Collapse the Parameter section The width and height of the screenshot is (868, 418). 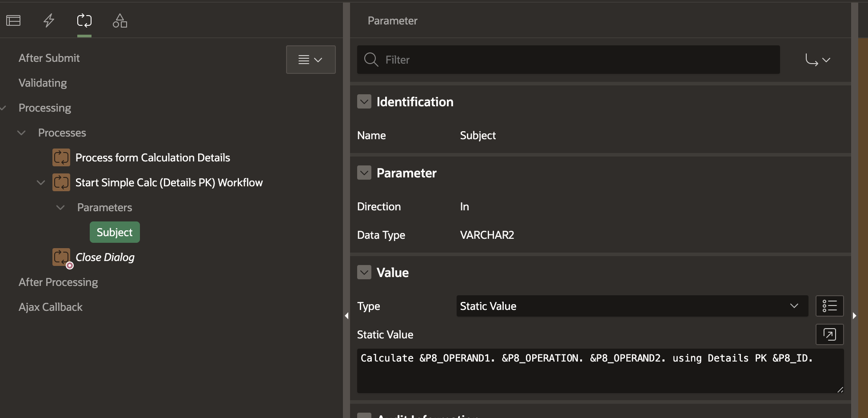pyautogui.click(x=364, y=173)
